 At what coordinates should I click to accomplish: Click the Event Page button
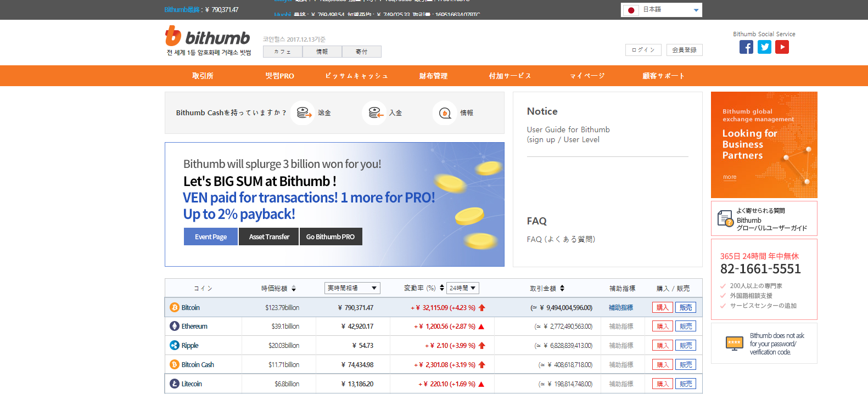tap(211, 237)
